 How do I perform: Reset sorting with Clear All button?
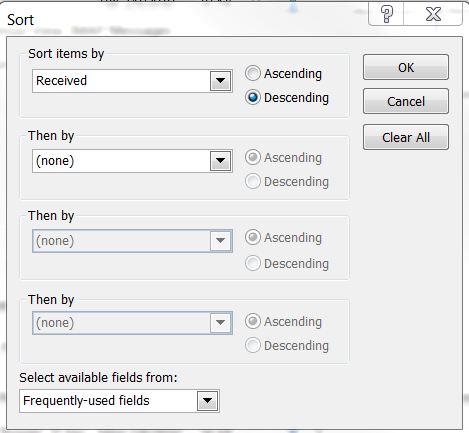click(x=406, y=137)
